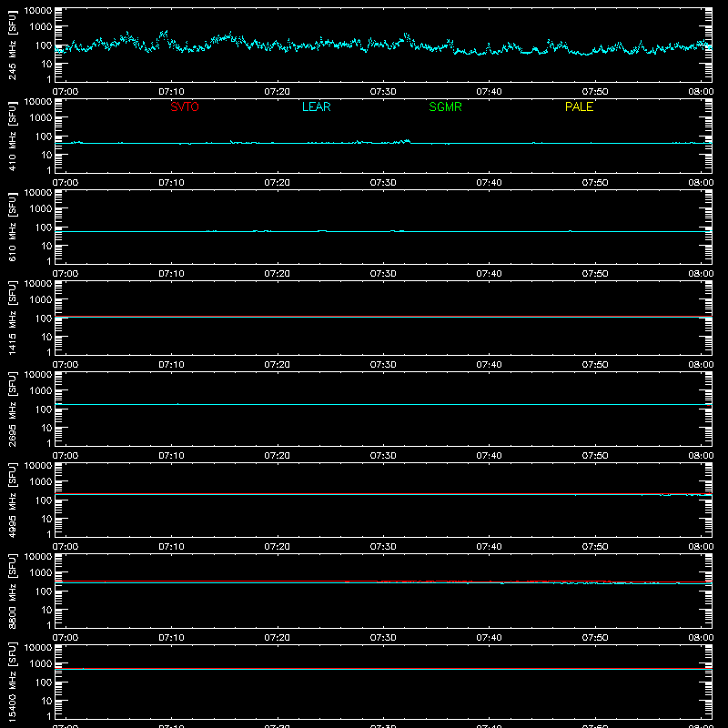Select the 245 MHz [SFU] axis title
Viewport: 728px width, 728px height.
12,45
